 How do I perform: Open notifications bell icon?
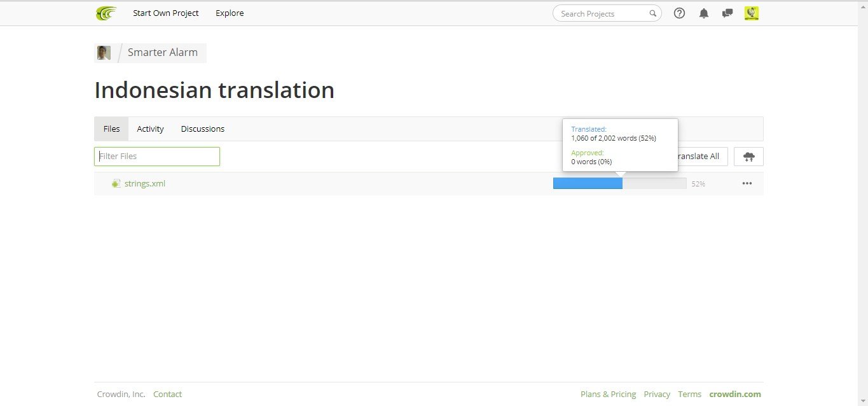[x=704, y=13]
